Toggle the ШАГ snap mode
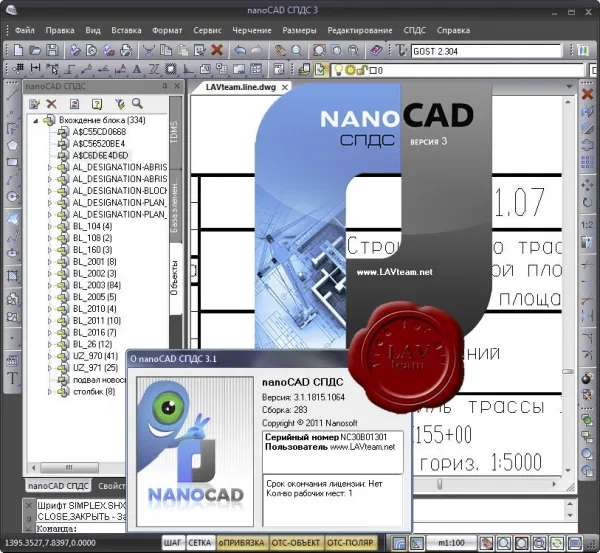Image resolution: width=600 pixels, height=553 pixels. tap(173, 543)
